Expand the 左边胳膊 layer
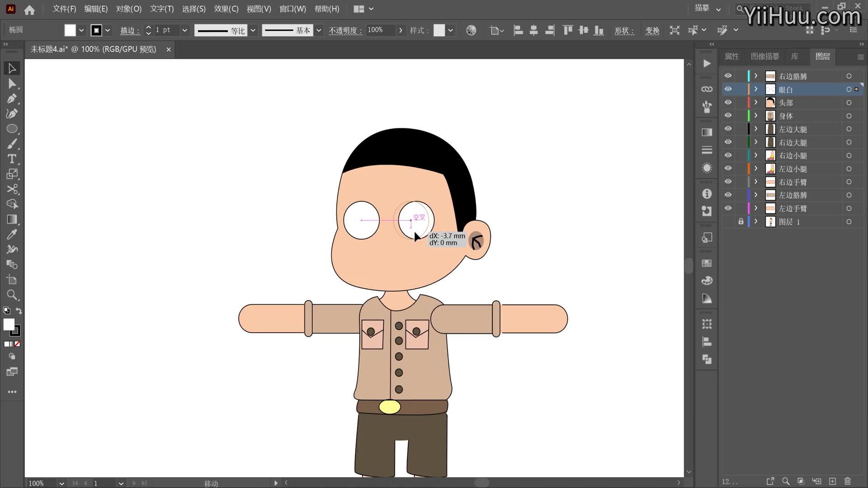The width and height of the screenshot is (868, 488). [755, 195]
